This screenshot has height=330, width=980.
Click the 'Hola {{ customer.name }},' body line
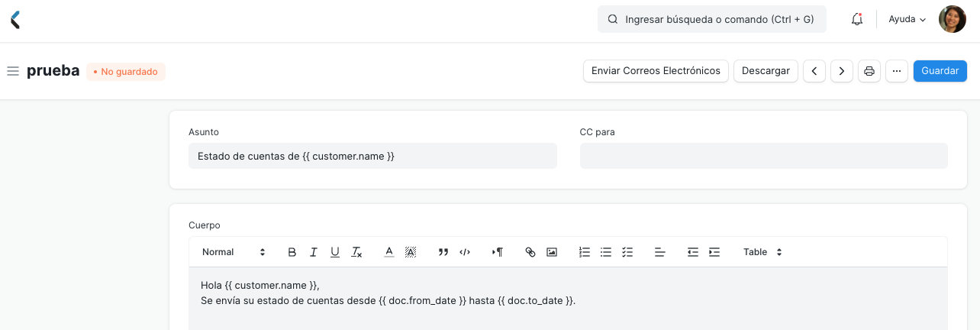260,285
